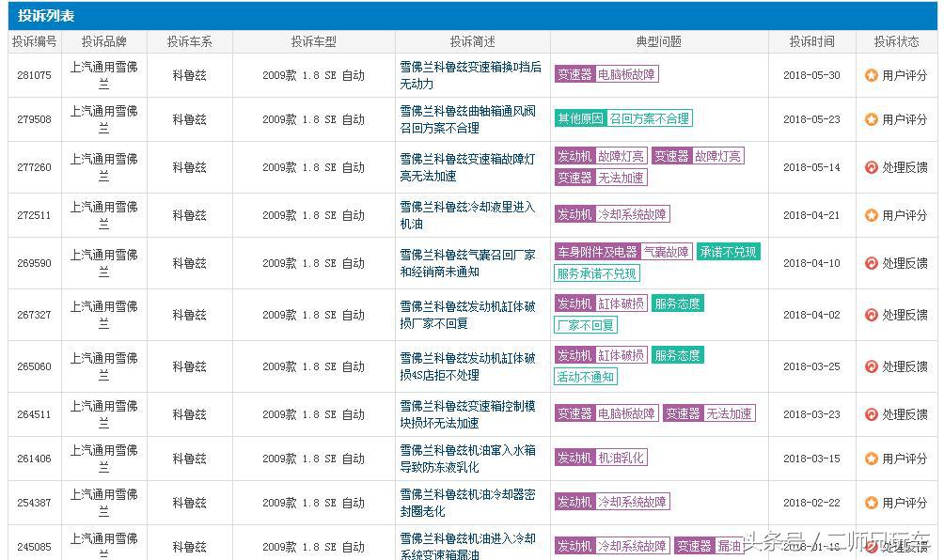
Task: Click the 机油乳化 label on complaint 261406
Action: point(623,459)
